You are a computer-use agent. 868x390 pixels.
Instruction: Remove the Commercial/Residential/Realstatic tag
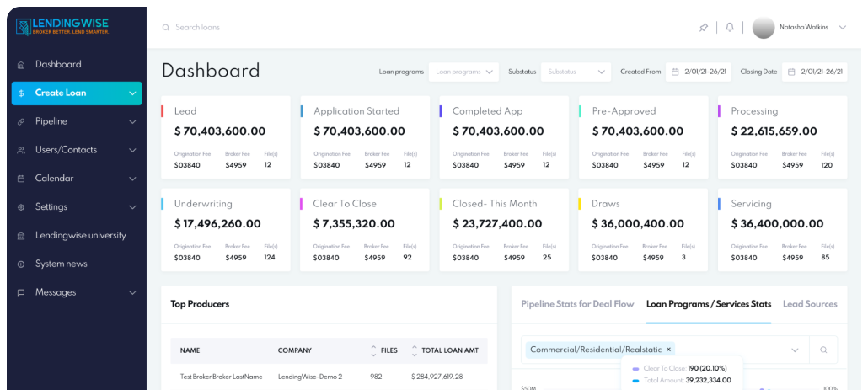[669, 350]
